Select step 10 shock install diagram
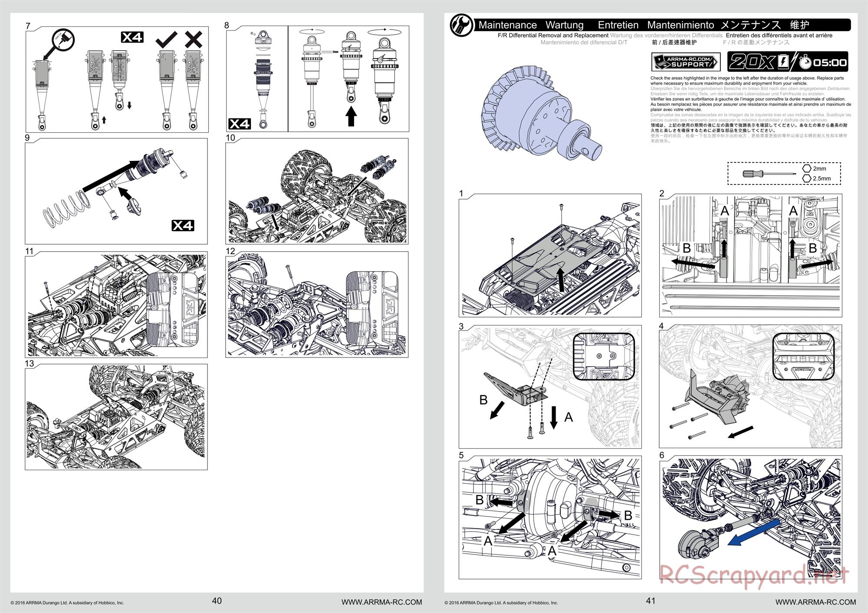Screen dimensions: 868x613 pos(317,191)
